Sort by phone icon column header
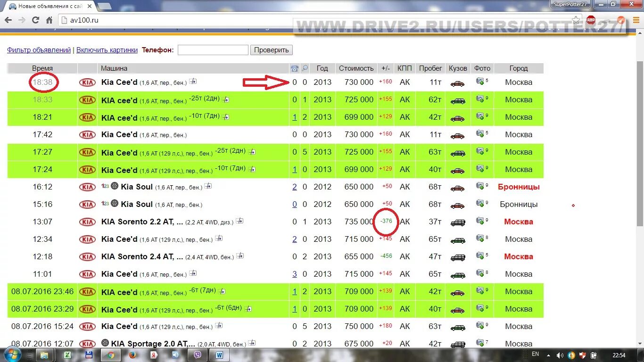Screen dimensions: 644x362 click(295, 68)
